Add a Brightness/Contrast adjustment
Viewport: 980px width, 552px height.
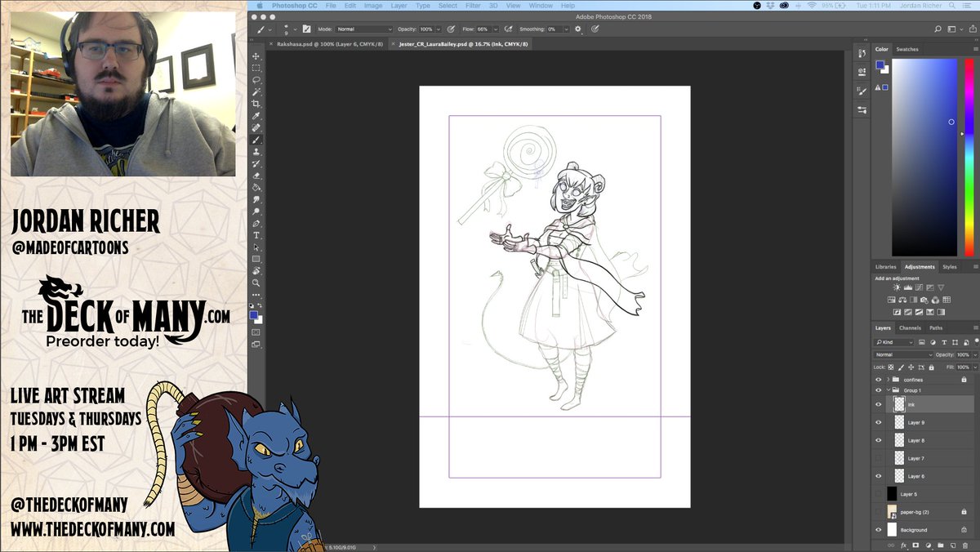[x=897, y=287]
